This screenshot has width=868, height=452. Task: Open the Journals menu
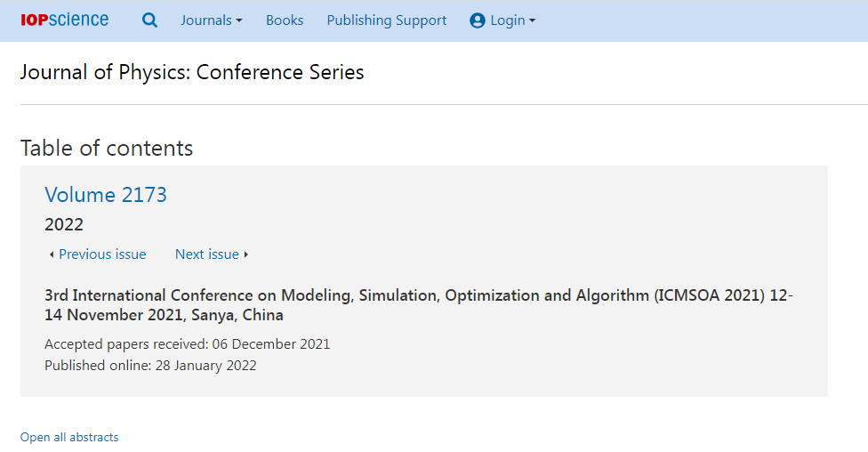(212, 20)
